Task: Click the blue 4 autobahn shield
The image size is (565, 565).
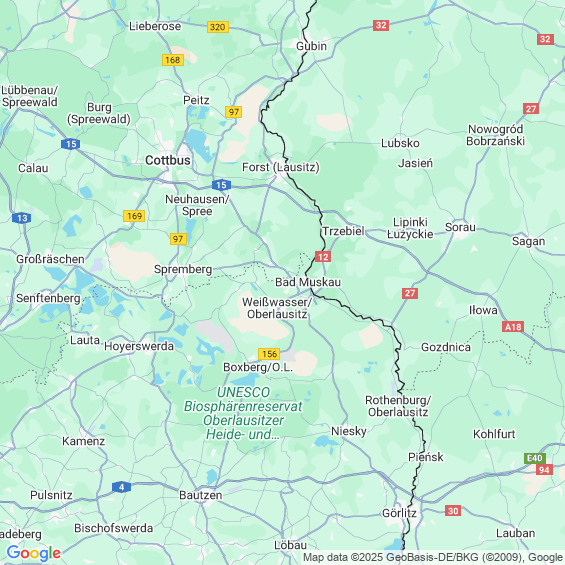Action: (x=121, y=487)
